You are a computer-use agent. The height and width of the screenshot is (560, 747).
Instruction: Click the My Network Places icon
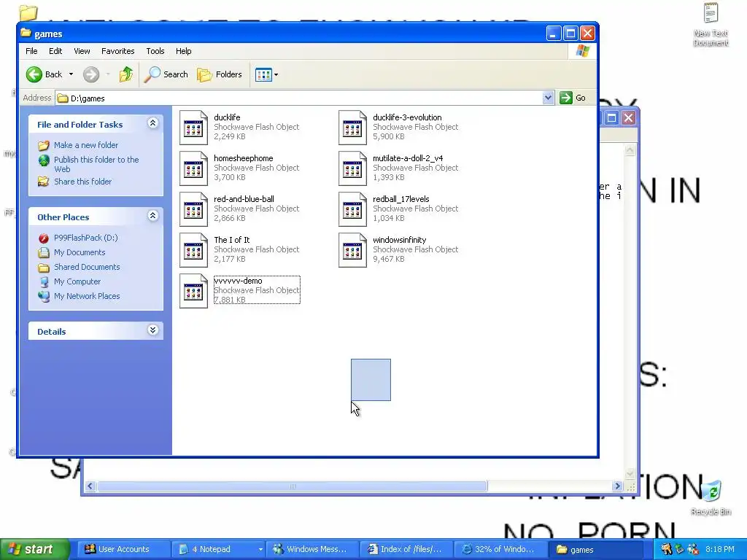click(43, 296)
